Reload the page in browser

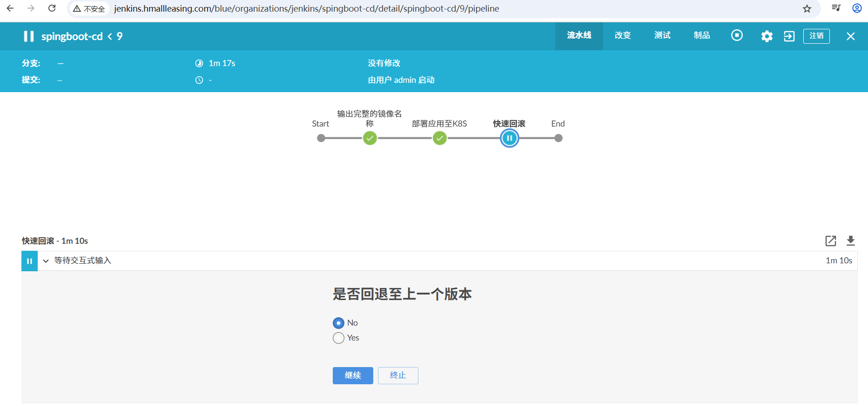pyautogui.click(x=52, y=8)
